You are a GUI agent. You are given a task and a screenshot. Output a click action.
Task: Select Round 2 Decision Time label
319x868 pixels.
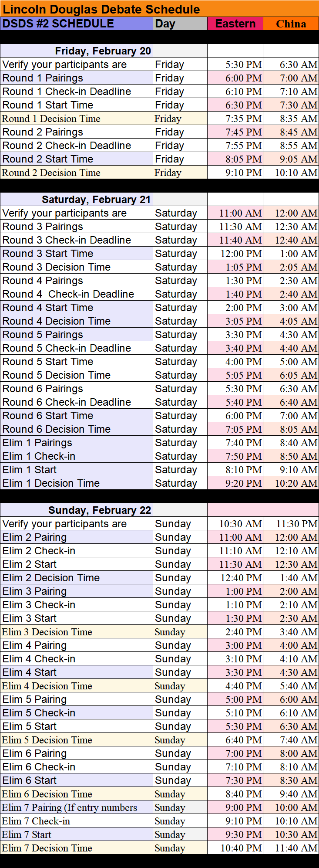click(51, 173)
